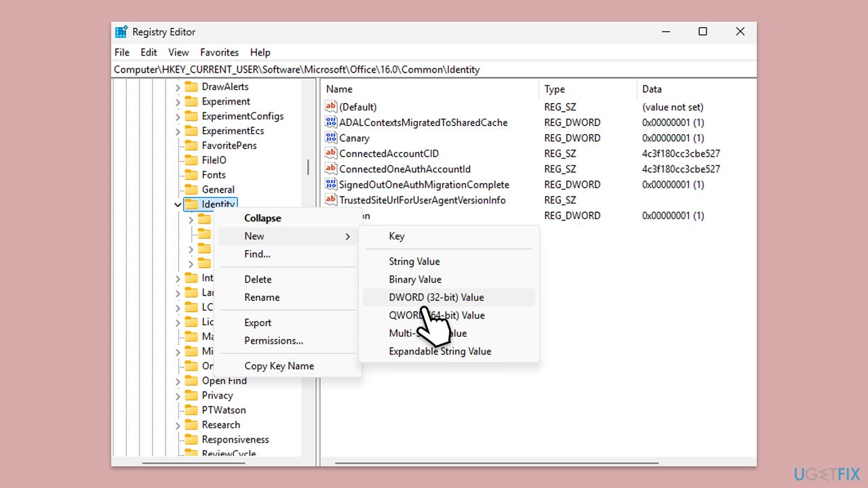Choose Collapse in the context menu
Screen dimensions: 868x488
pyautogui.click(x=288, y=218)
